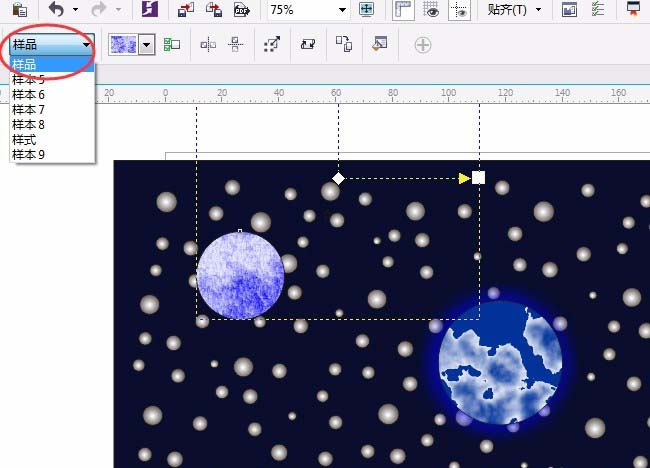The width and height of the screenshot is (650, 468).
Task: Open the application launcher icon
Action: point(633,9)
